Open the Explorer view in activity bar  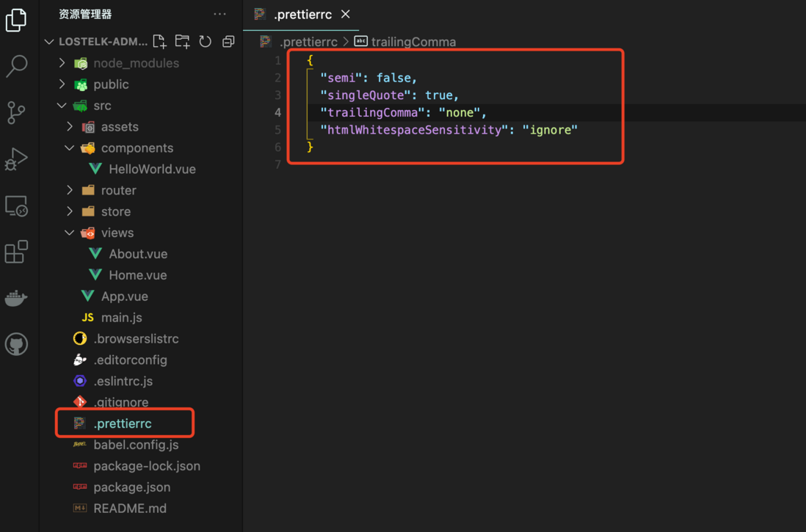[x=16, y=20]
